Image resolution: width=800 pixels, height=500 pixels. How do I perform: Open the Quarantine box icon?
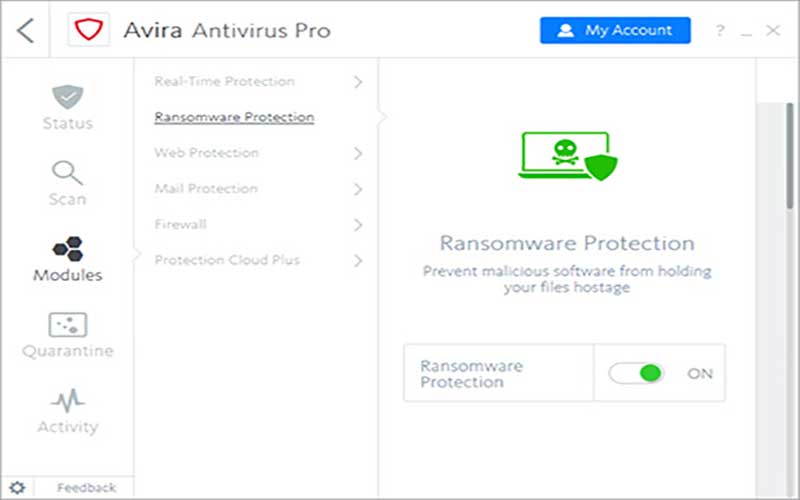click(68, 324)
